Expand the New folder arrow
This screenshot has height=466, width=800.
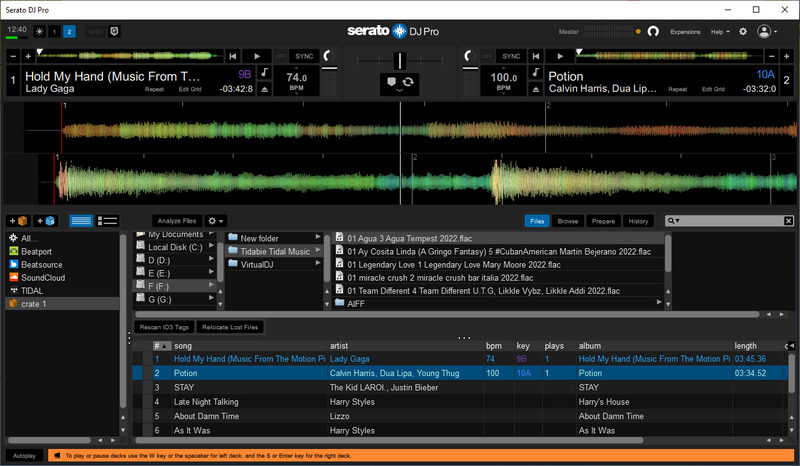tap(318, 237)
